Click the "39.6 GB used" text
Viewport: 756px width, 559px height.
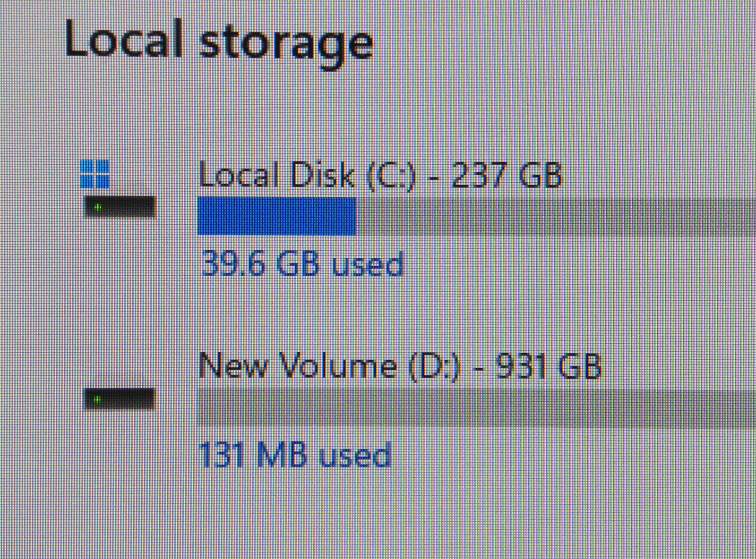[x=302, y=263]
